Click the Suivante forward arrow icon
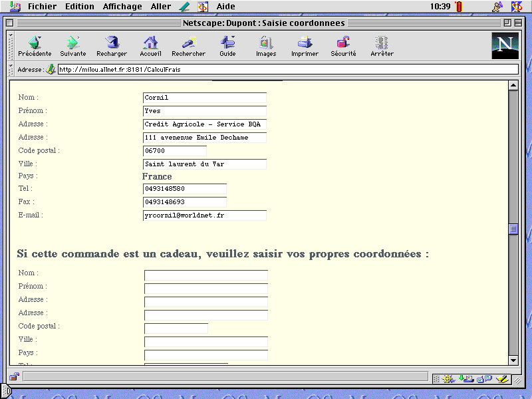 coord(72,43)
